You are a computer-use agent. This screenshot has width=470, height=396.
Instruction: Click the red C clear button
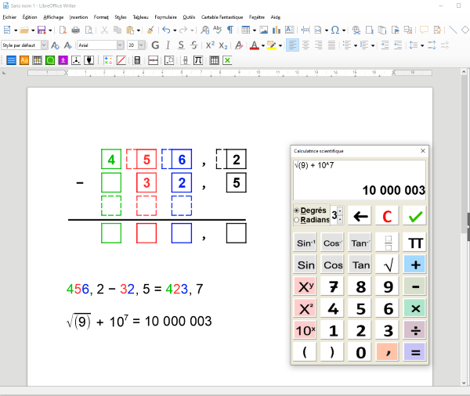coord(387,216)
